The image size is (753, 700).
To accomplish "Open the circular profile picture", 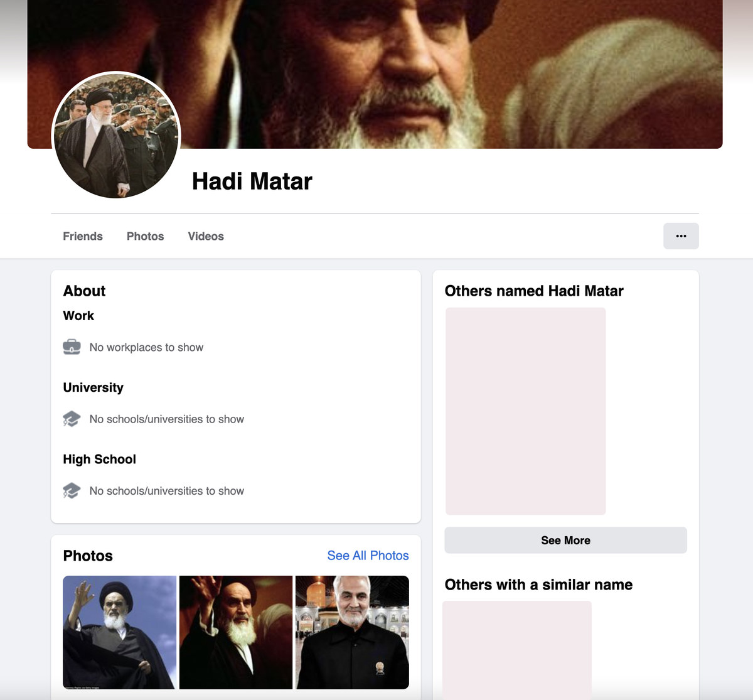I will (x=116, y=136).
